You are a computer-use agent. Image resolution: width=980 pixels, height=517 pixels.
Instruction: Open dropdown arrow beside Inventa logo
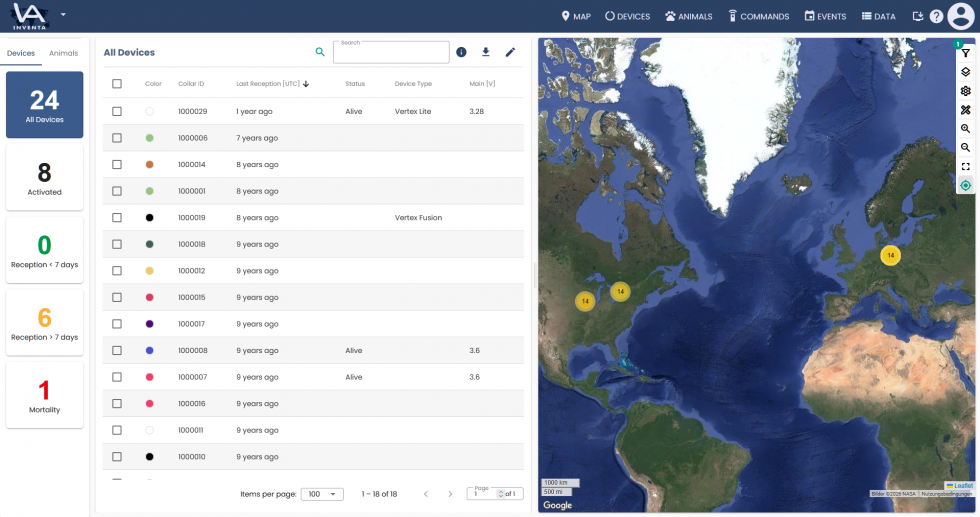pyautogui.click(x=64, y=15)
